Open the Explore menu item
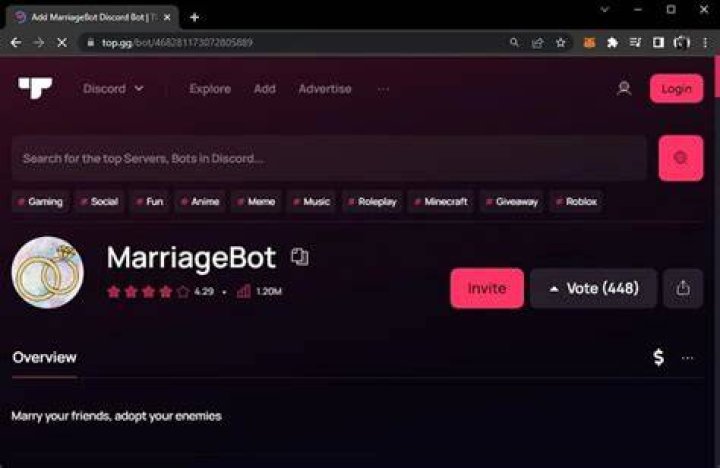 [210, 89]
